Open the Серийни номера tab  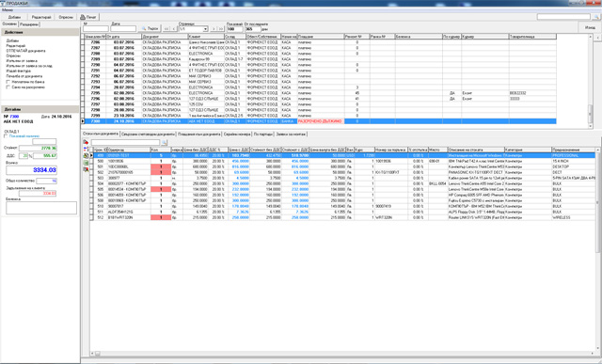click(237, 134)
